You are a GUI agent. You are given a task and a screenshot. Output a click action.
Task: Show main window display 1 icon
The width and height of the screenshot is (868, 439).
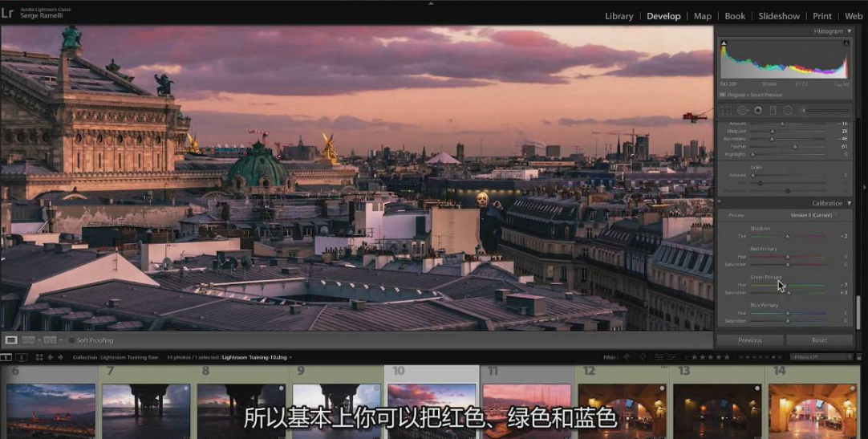coord(6,357)
